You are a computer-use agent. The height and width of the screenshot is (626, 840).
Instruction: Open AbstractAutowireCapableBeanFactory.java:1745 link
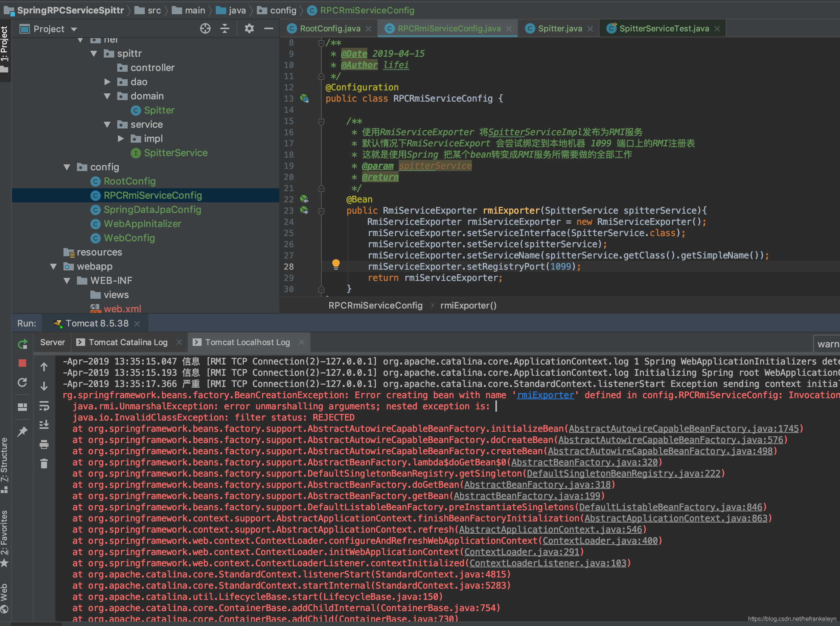click(684, 428)
